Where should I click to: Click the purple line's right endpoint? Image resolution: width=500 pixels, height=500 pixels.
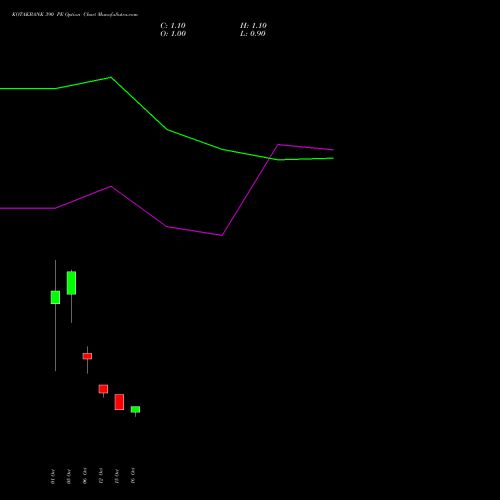(x=333, y=150)
